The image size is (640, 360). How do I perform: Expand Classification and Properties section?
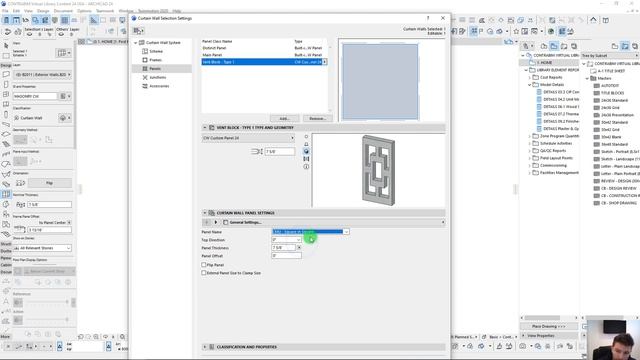[205, 347]
